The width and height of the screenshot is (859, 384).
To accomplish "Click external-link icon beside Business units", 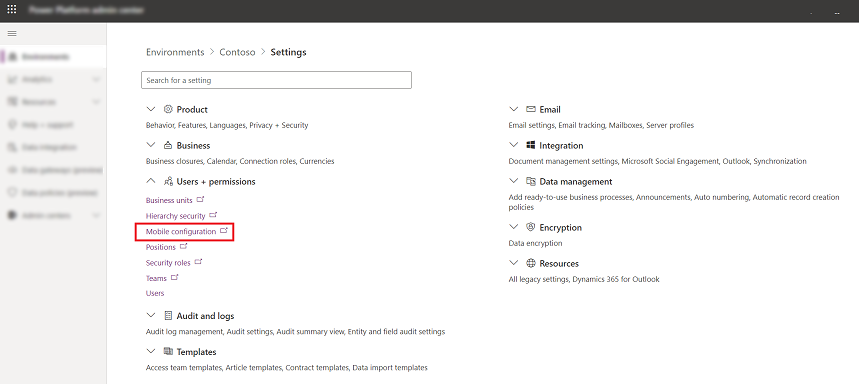I will pyautogui.click(x=201, y=199).
